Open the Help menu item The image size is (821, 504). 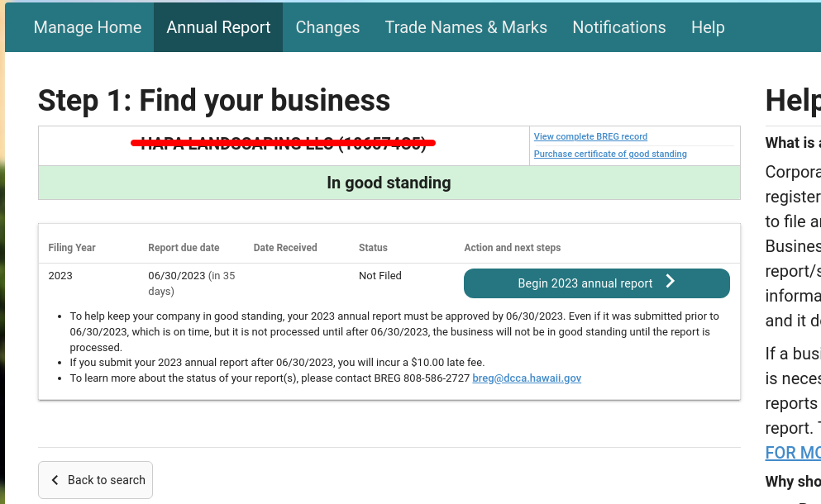[707, 27]
